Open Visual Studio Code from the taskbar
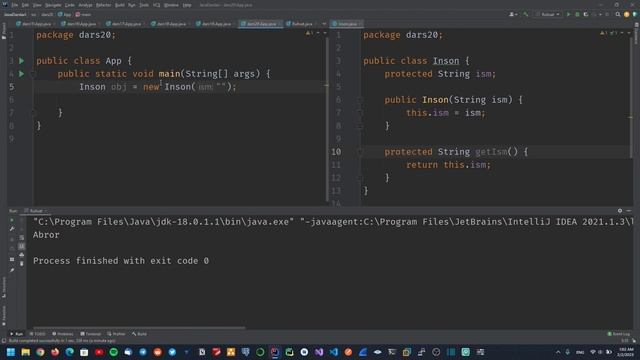 point(333,352)
